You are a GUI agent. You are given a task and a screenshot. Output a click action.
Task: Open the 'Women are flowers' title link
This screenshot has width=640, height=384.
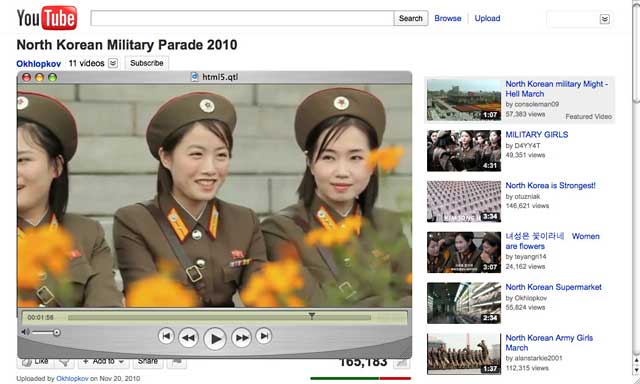coord(552,241)
